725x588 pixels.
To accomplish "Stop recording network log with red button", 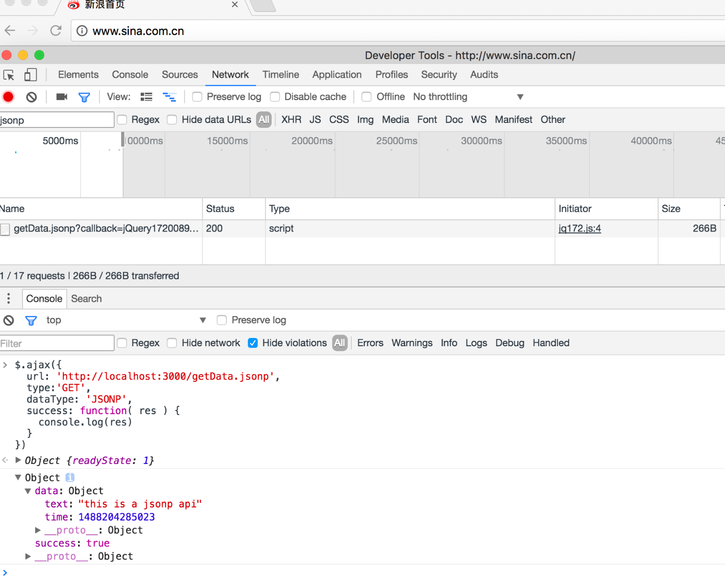I will point(8,97).
